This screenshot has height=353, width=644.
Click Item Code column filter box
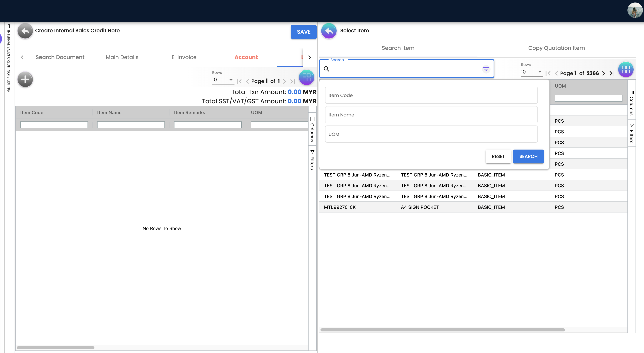(54, 125)
